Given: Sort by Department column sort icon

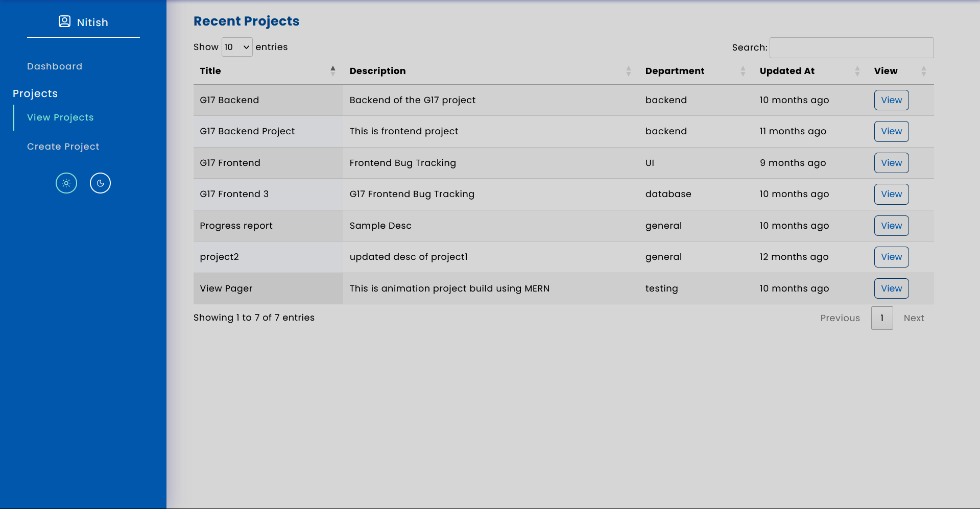Looking at the screenshot, I should [x=743, y=71].
